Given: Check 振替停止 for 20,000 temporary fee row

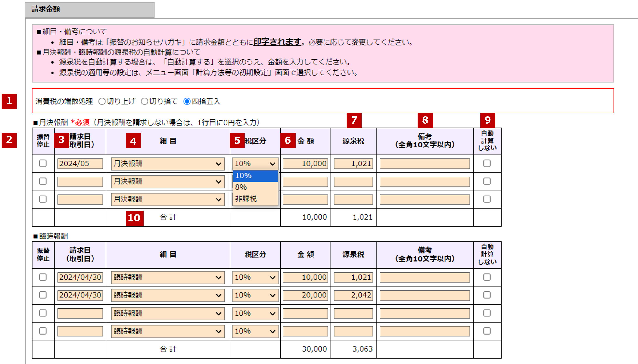Looking at the screenshot, I should tap(43, 295).
